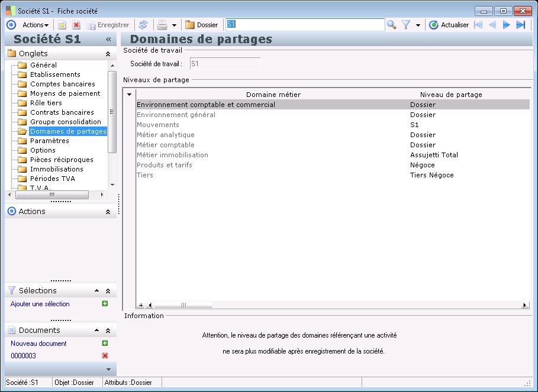Click Nouveau document link

[x=38, y=344]
